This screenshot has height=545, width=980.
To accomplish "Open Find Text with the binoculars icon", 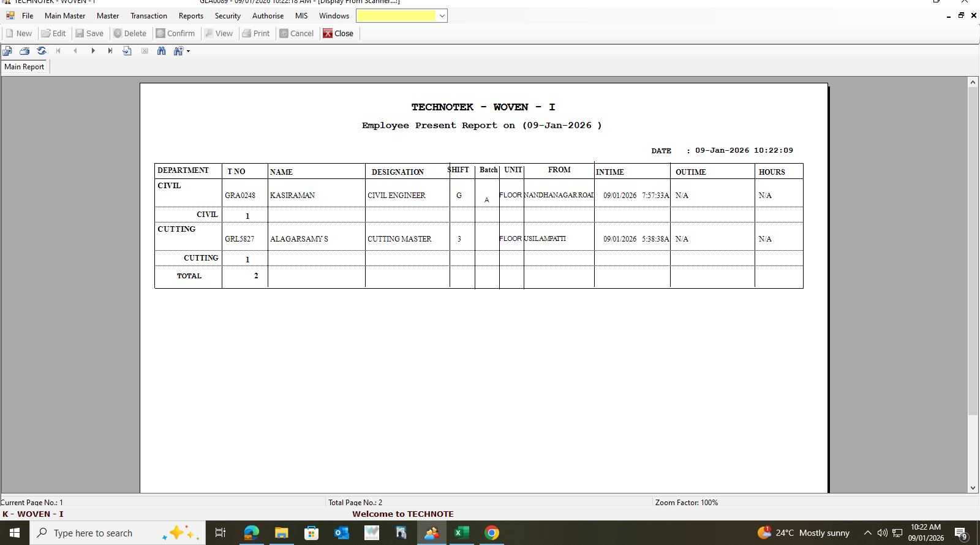I will tap(162, 51).
